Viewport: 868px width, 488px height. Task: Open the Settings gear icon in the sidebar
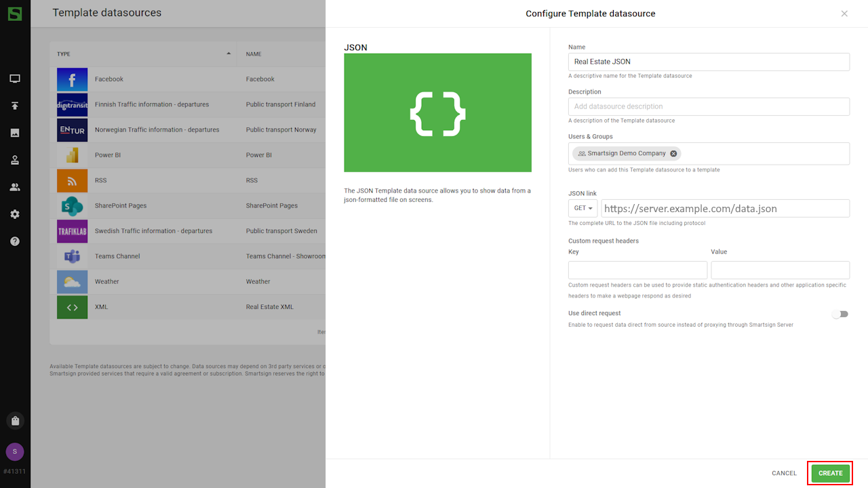click(x=15, y=214)
